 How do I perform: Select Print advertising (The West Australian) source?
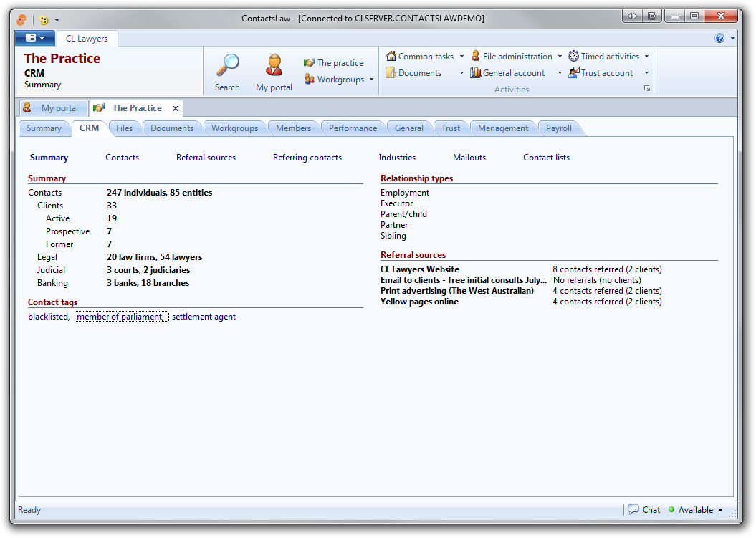tap(457, 291)
